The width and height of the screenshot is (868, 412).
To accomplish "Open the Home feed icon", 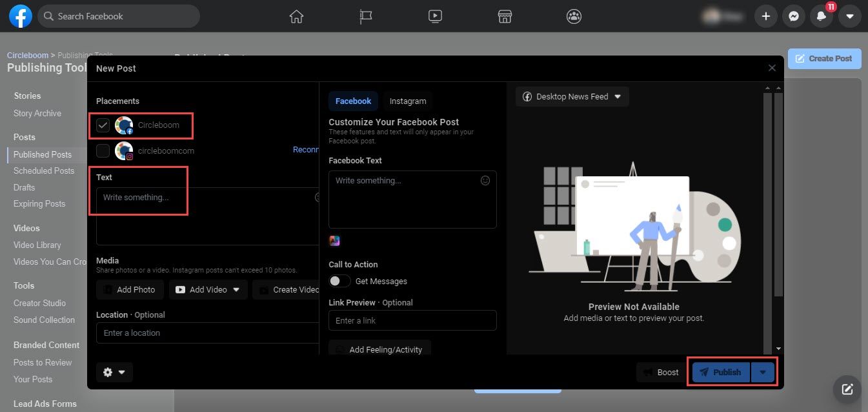I will pos(296,16).
